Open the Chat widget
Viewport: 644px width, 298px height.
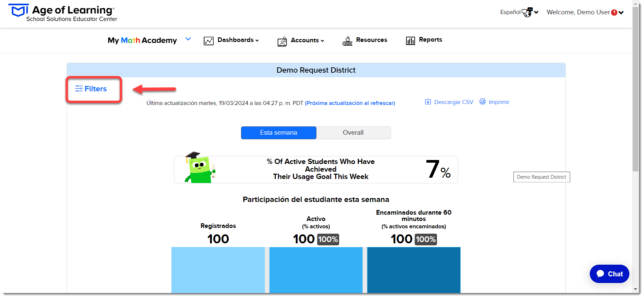click(x=609, y=274)
